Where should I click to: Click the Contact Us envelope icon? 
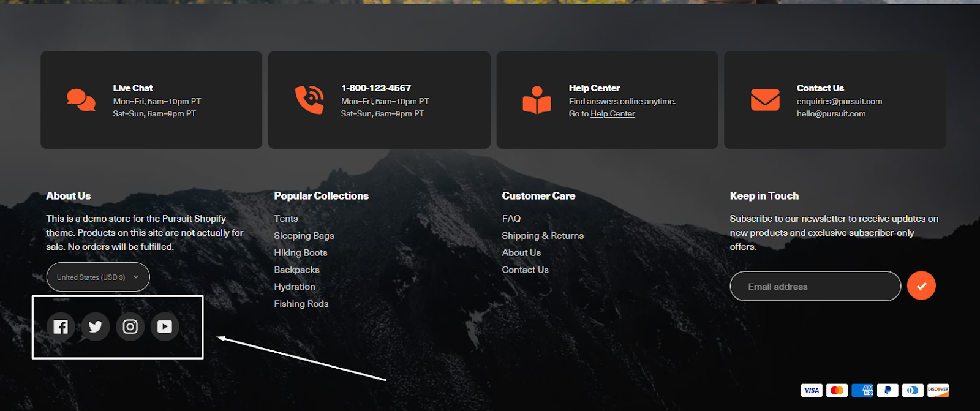765,100
